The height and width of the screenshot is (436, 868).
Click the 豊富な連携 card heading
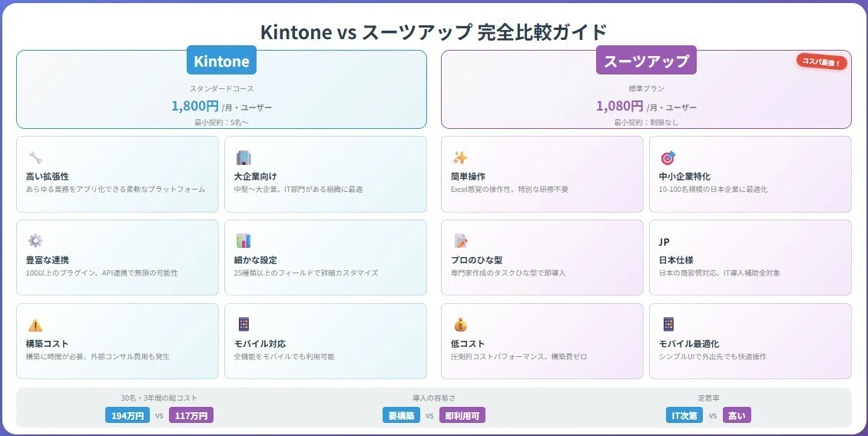click(47, 260)
